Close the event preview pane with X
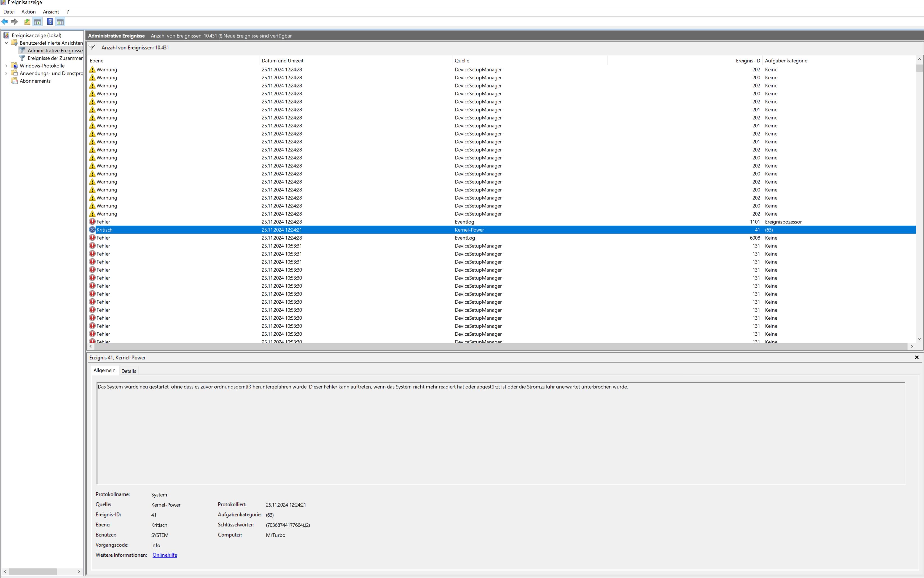924x578 pixels. (916, 357)
